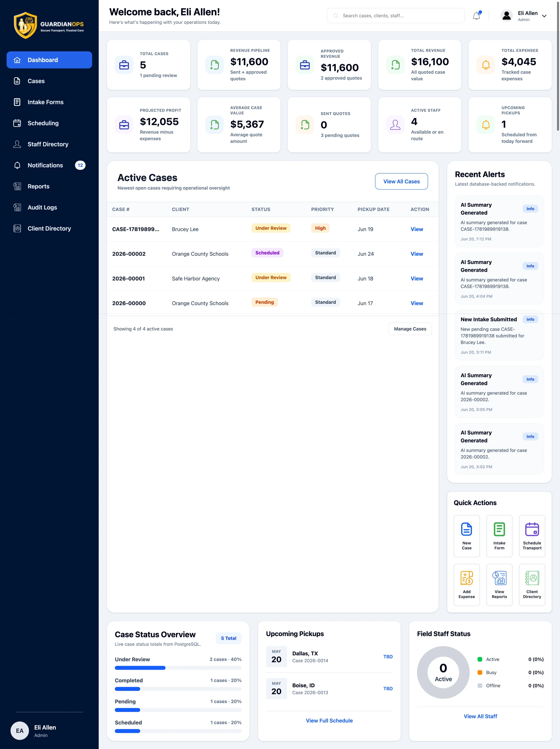
Task: Open the View All Staff link
Action: [480, 716]
